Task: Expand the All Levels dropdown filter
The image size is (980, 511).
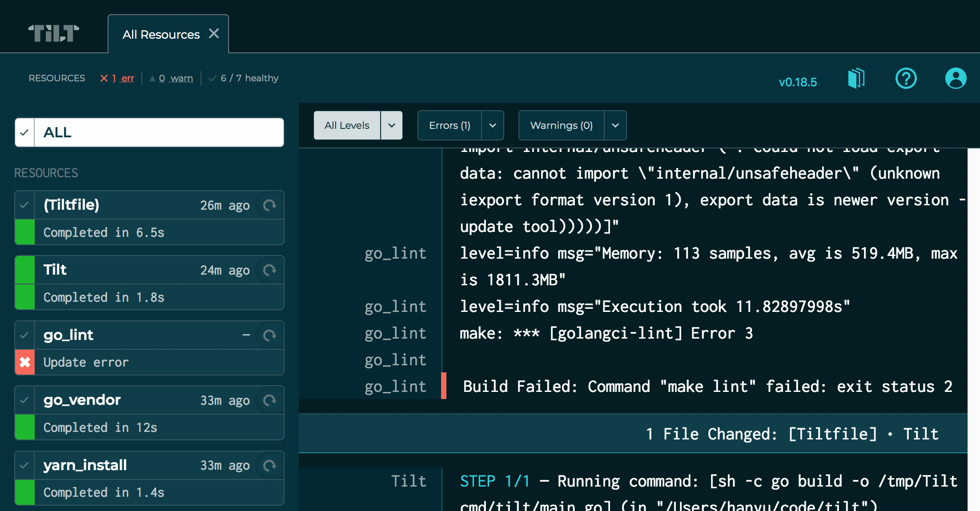Action: tap(393, 125)
